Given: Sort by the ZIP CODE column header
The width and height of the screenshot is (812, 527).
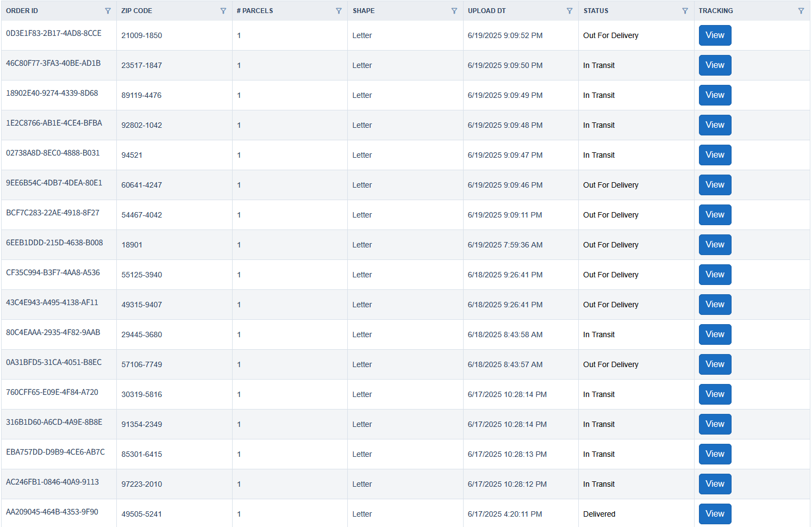Looking at the screenshot, I should 136,11.
